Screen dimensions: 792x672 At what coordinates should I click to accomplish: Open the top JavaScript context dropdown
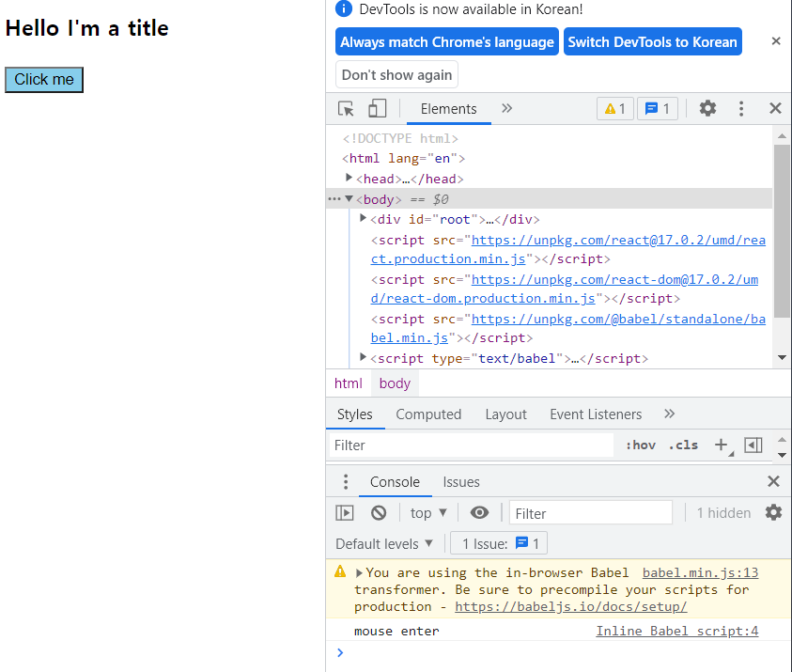point(428,513)
